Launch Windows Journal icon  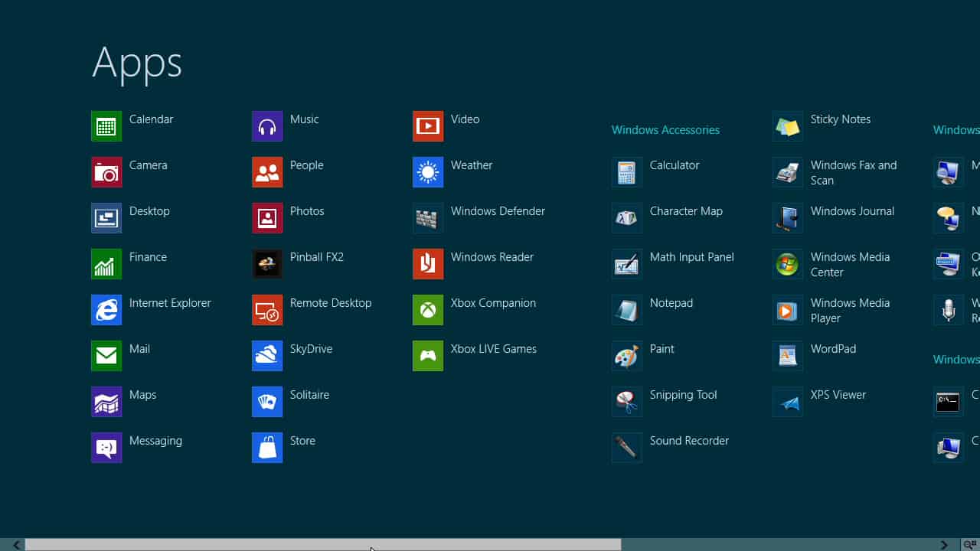pos(788,218)
